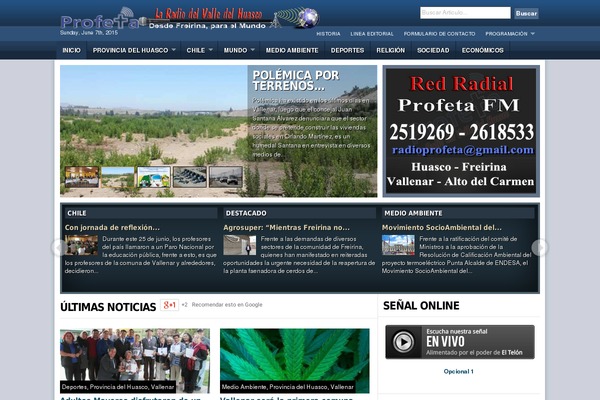The height and width of the screenshot is (400, 600).
Task: Open the Deportes section
Action: click(x=347, y=50)
